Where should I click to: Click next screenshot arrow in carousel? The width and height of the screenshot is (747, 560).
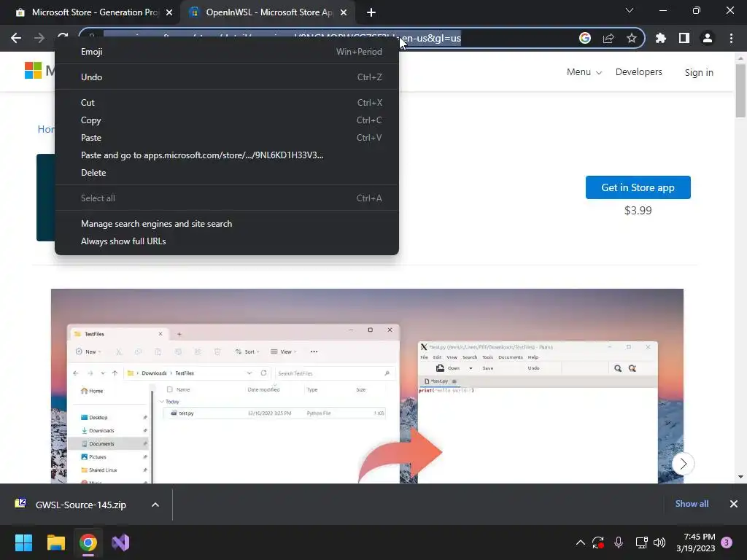(x=683, y=464)
